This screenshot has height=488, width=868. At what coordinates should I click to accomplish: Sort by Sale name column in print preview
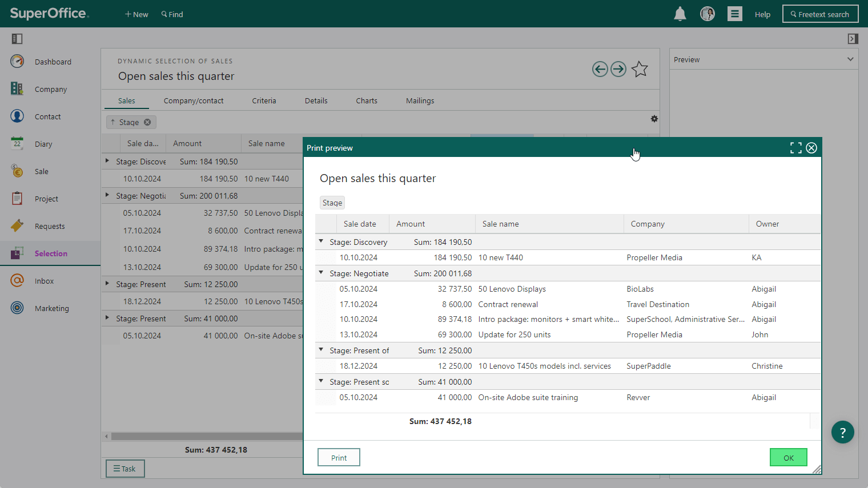549,224
